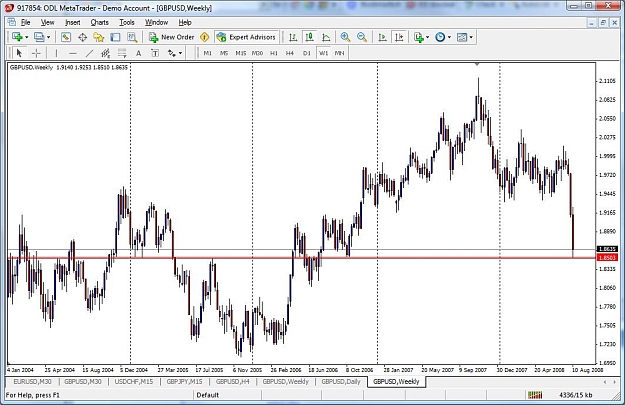Show the Market Watch window
Screen dimensions: 625x405
(x=66, y=37)
